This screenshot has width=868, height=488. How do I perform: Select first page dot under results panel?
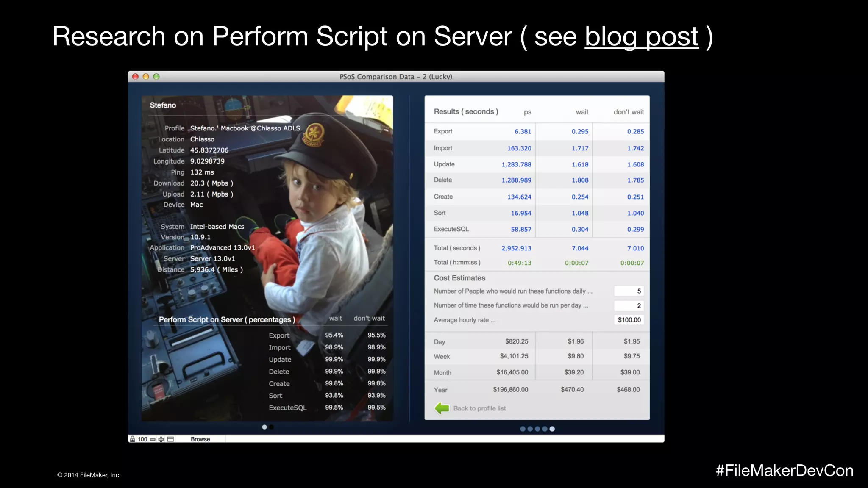click(523, 429)
